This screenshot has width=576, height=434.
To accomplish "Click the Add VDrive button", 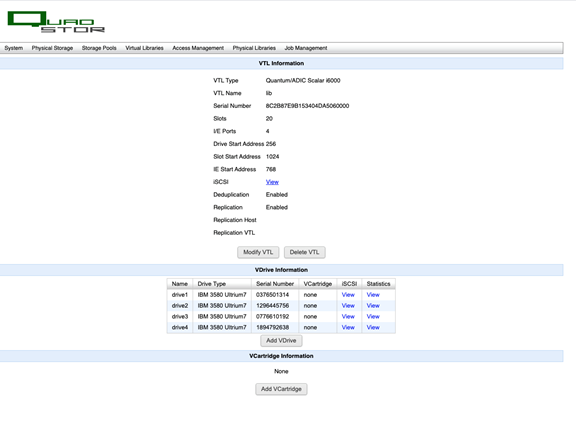I will [x=281, y=340].
